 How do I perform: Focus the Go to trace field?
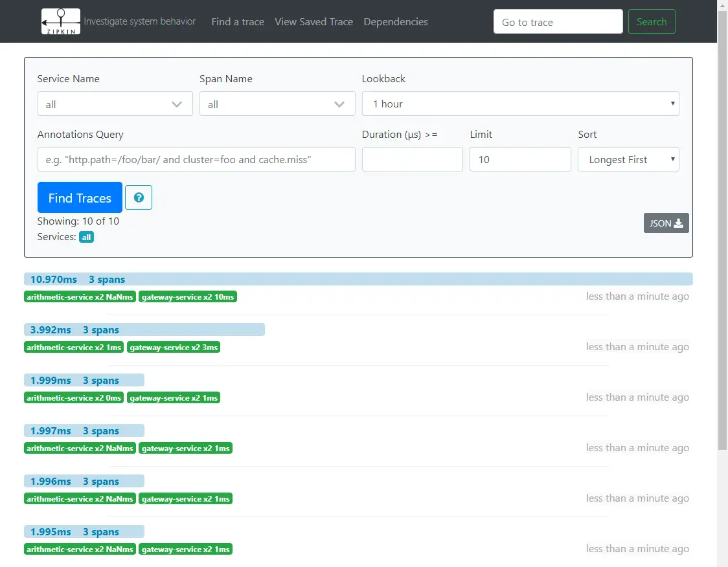point(558,22)
